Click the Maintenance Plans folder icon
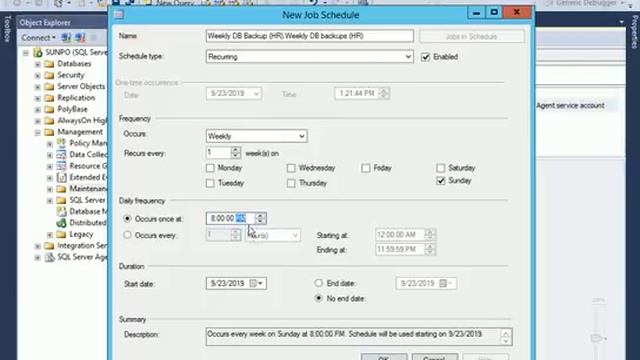 (x=61, y=189)
